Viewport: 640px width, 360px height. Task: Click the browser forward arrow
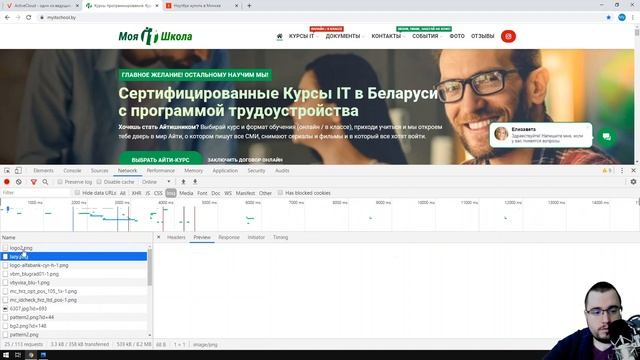pyautogui.click(x=18, y=18)
